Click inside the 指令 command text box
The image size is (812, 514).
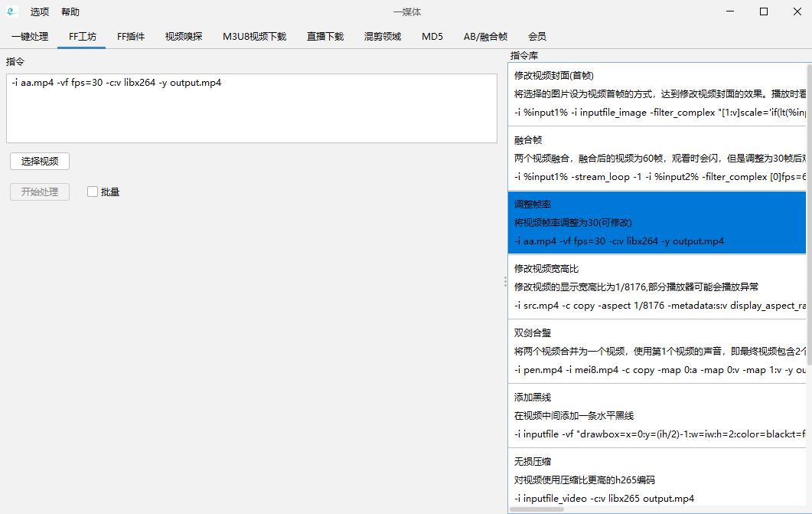tap(252, 108)
